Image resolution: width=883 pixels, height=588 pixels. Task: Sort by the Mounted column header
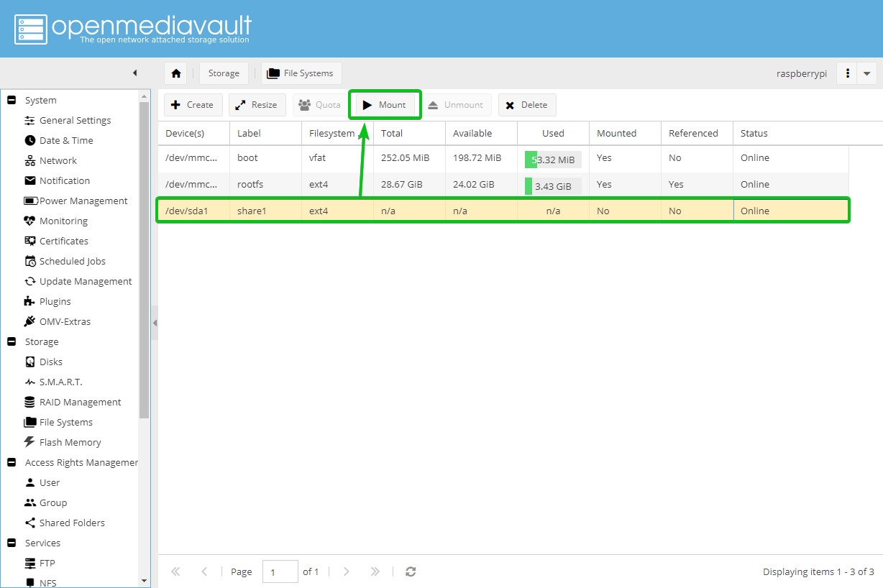tap(625, 134)
